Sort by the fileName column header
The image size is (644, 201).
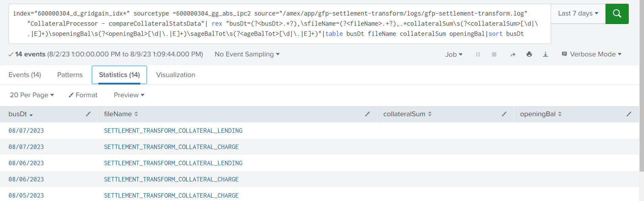point(121,114)
